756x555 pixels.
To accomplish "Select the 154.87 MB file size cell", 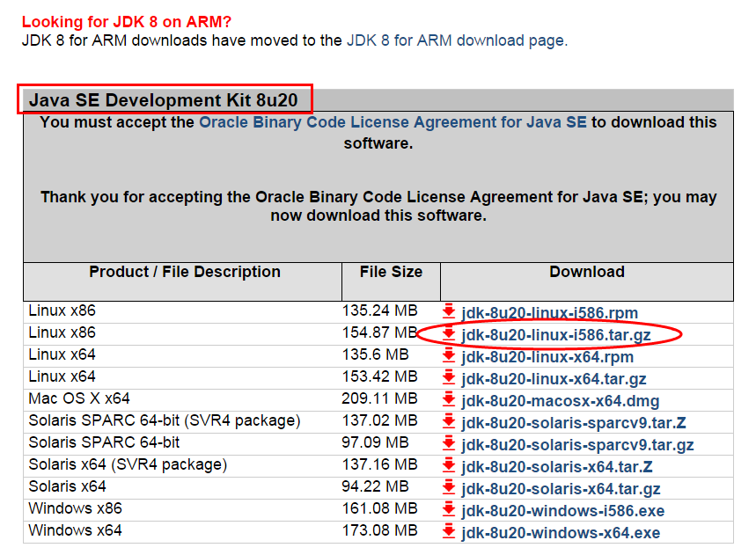I will [379, 332].
